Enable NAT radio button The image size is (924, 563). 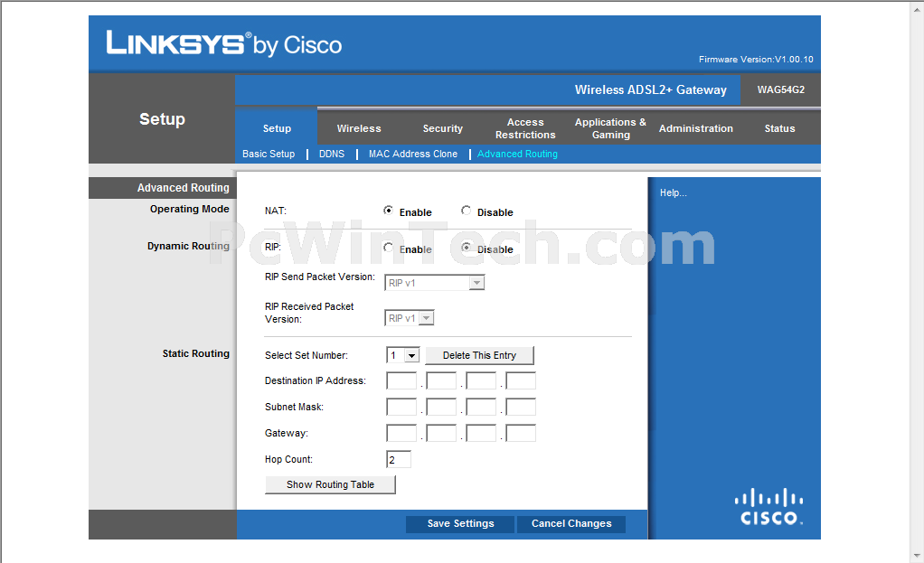click(x=388, y=211)
